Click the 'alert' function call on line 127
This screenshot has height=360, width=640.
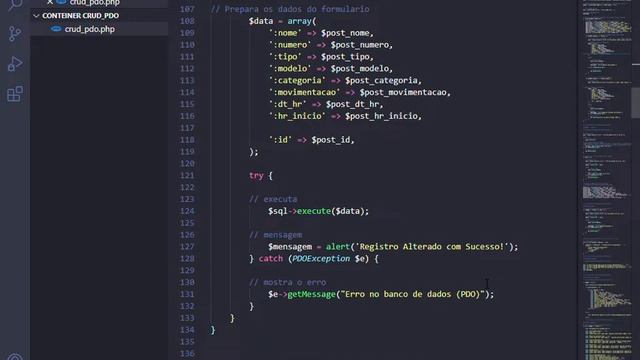[x=338, y=247]
